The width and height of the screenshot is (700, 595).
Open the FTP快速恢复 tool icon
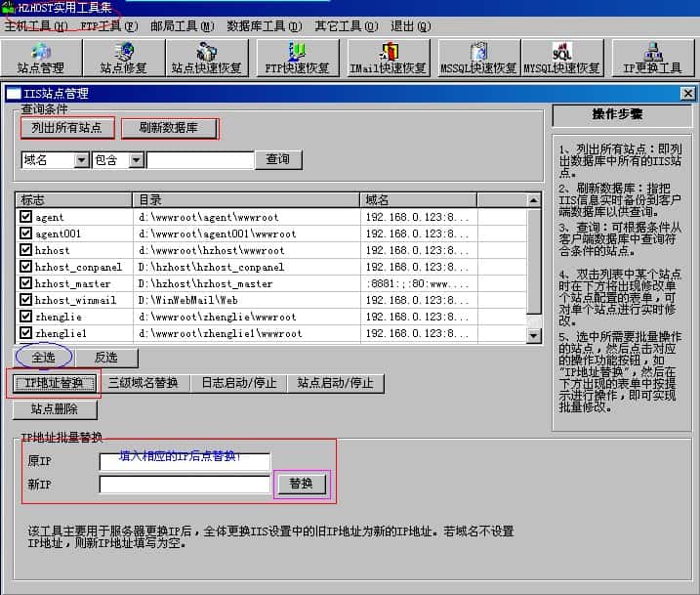click(x=297, y=58)
